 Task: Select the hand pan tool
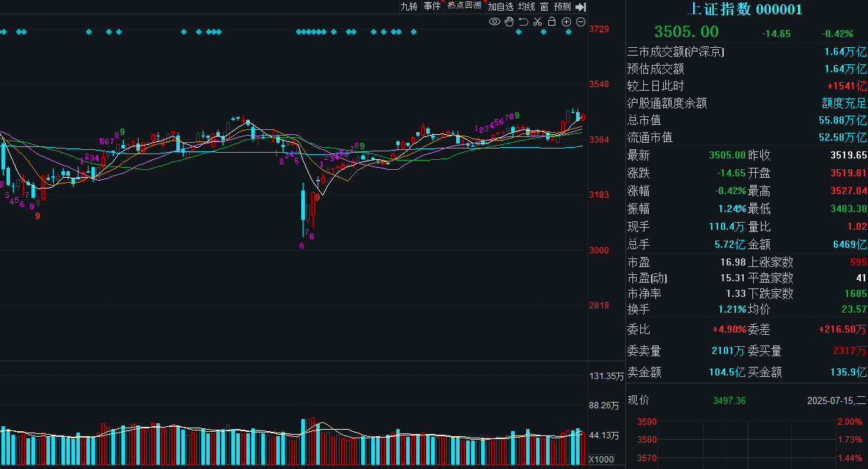pyautogui.click(x=509, y=22)
